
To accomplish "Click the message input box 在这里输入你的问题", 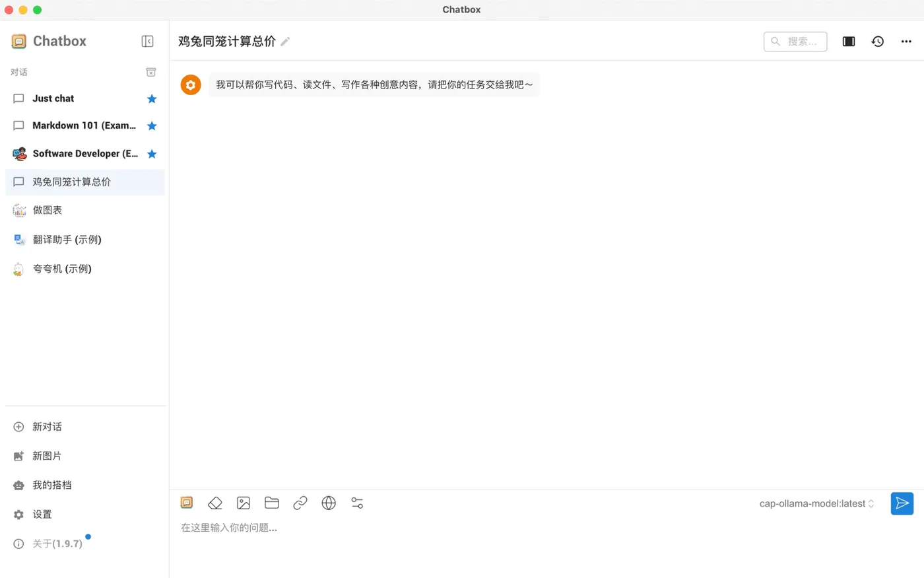I will (546, 528).
